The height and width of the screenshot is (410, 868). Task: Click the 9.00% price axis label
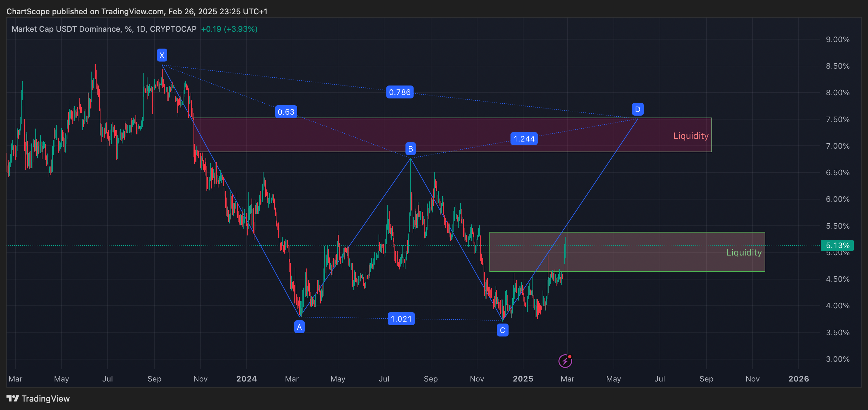pos(837,40)
